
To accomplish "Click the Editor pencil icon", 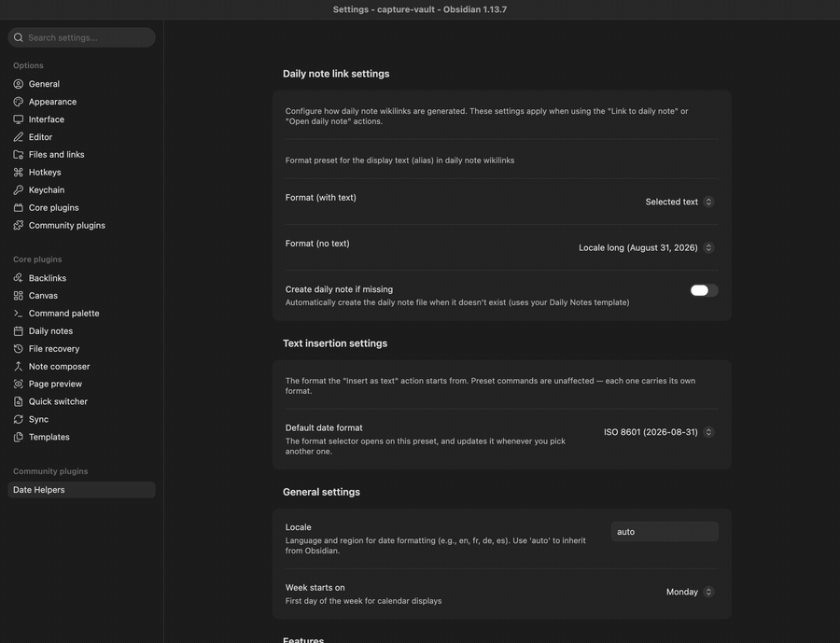I will (19, 137).
